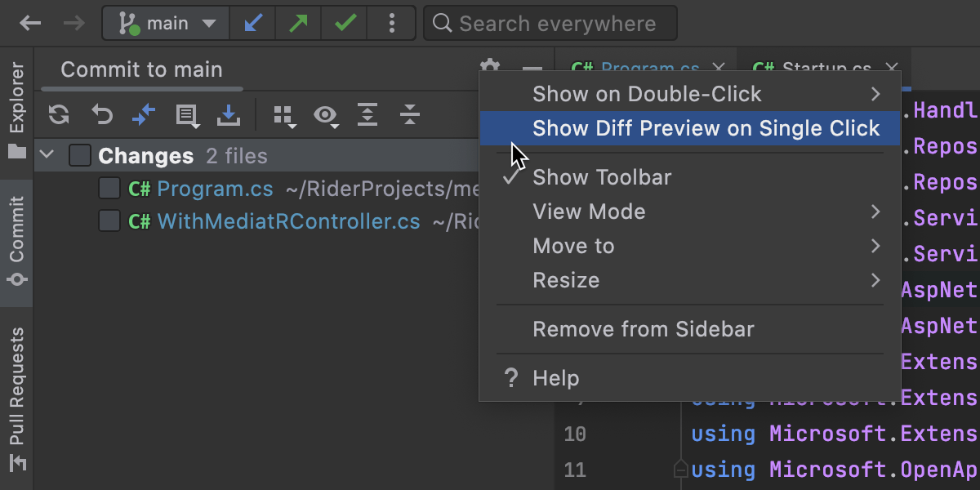Open the main branch dropdown
The width and height of the screenshot is (980, 490).
(167, 23)
